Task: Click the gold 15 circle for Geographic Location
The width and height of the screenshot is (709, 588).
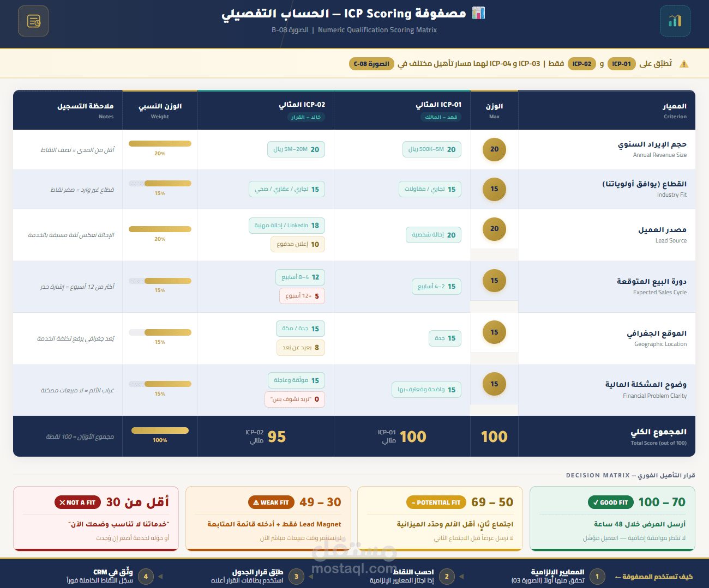Action: coord(494,332)
